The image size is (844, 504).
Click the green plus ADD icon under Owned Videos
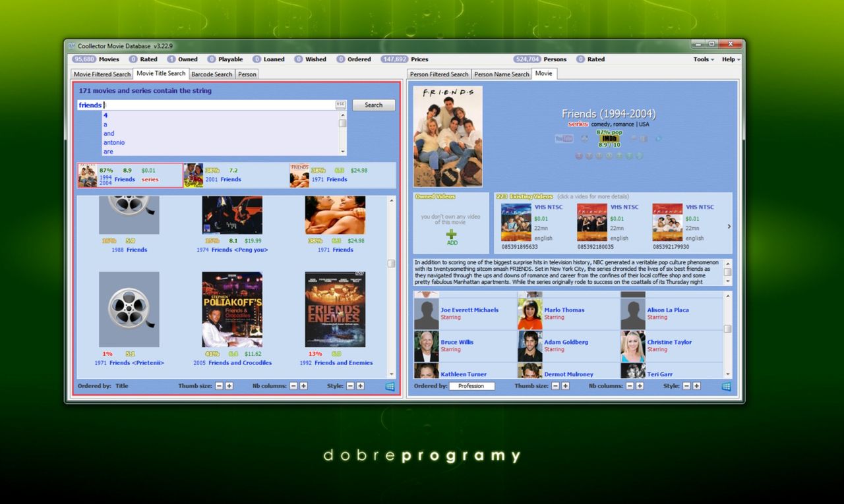point(452,234)
